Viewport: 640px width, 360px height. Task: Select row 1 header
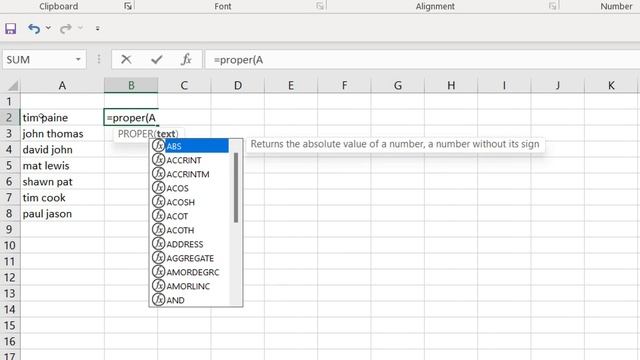10,101
